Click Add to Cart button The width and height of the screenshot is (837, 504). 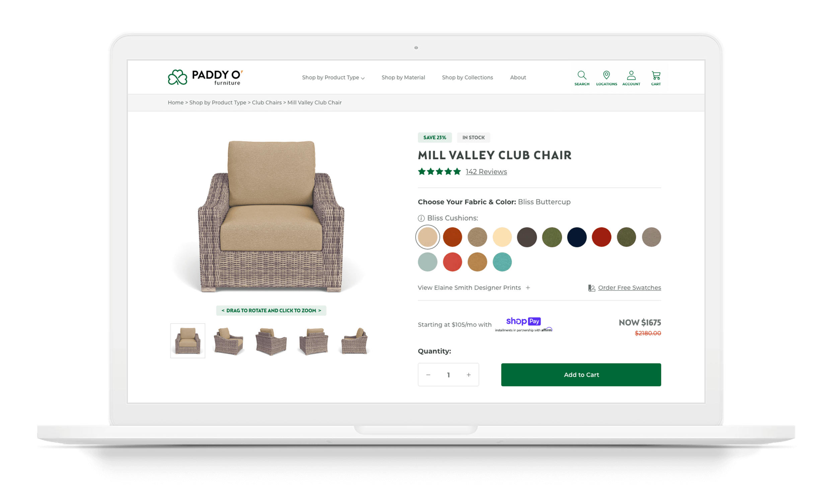581,375
